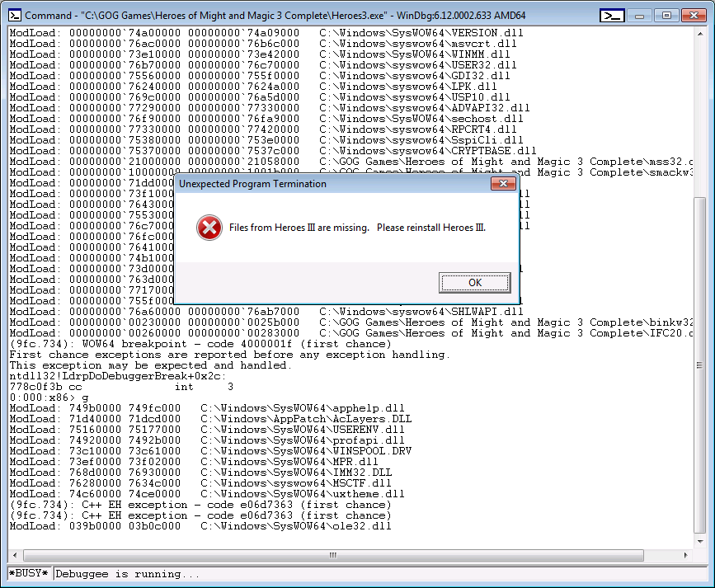
Task: Click the USERENV.dll ModLoad line
Action: pos(207,430)
